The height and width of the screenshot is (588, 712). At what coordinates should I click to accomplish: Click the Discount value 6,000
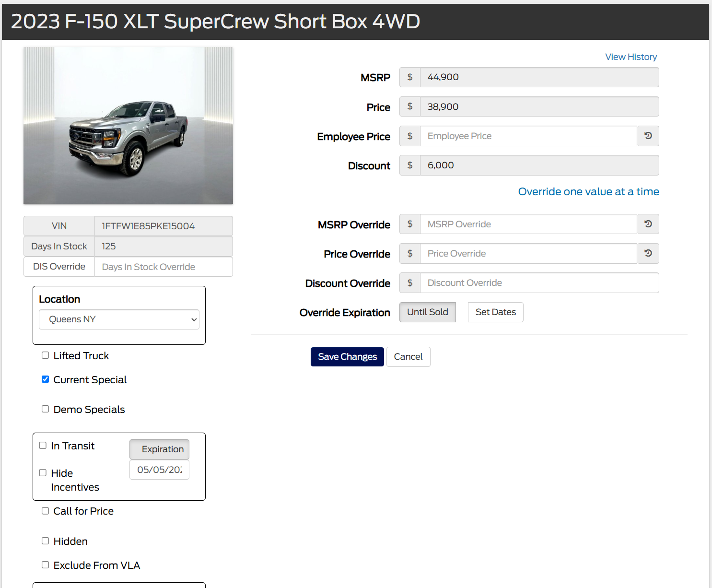[539, 165]
